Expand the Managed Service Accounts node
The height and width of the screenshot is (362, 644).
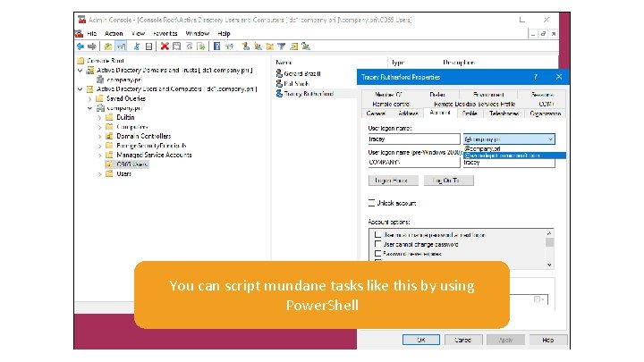pos(100,156)
